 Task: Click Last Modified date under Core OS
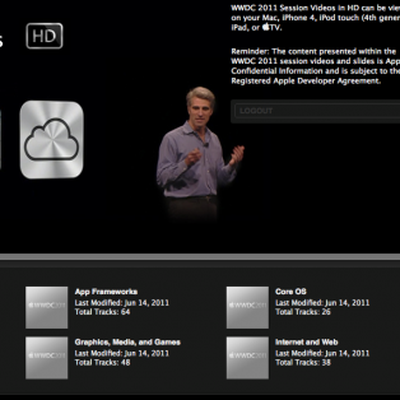point(322,303)
